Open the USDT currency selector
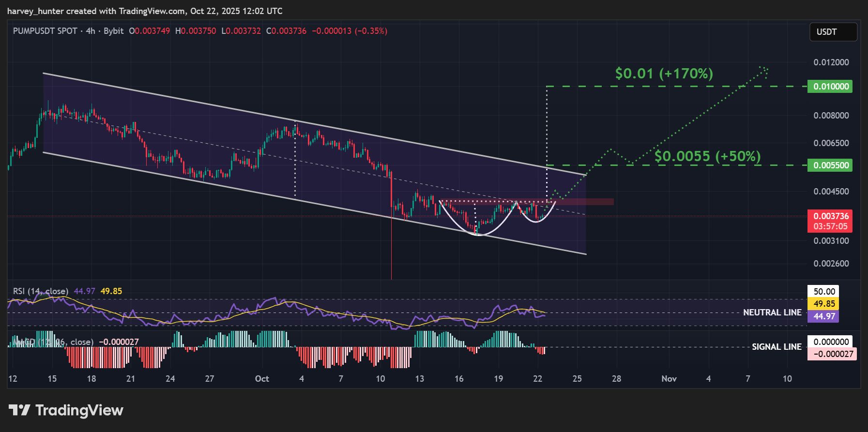 coord(833,32)
